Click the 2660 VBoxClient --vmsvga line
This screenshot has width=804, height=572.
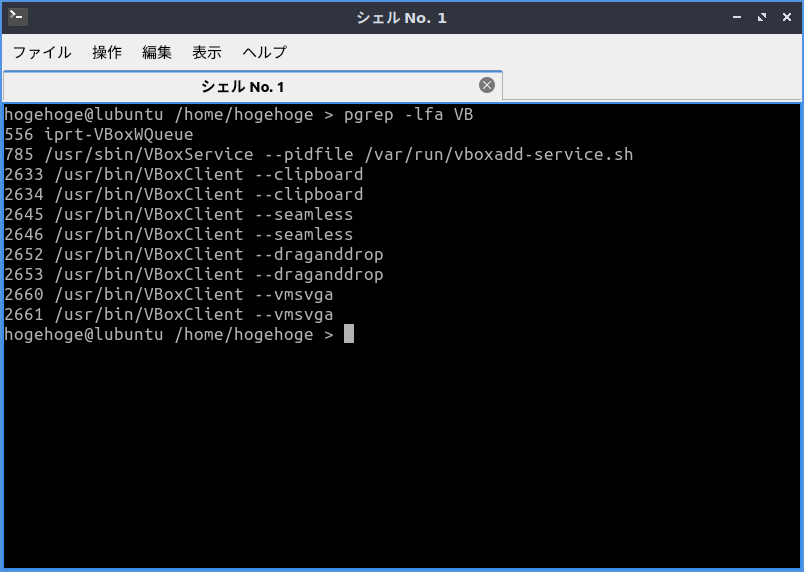[x=169, y=294]
